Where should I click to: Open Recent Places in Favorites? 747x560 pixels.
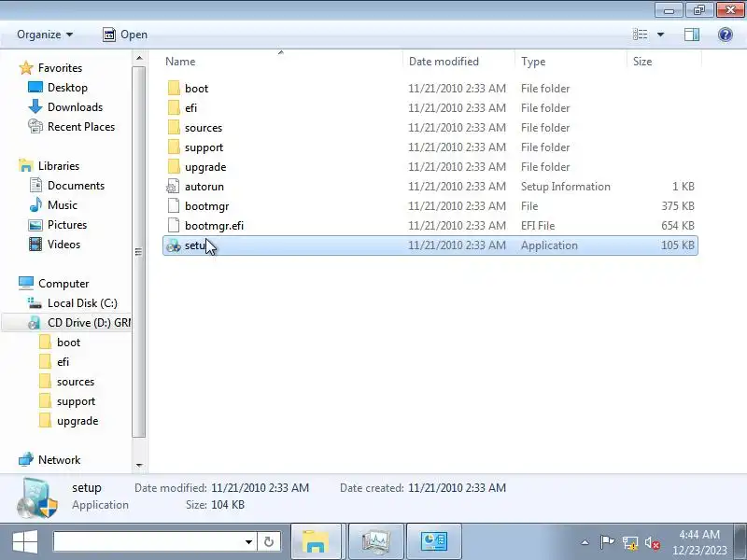tap(72, 127)
